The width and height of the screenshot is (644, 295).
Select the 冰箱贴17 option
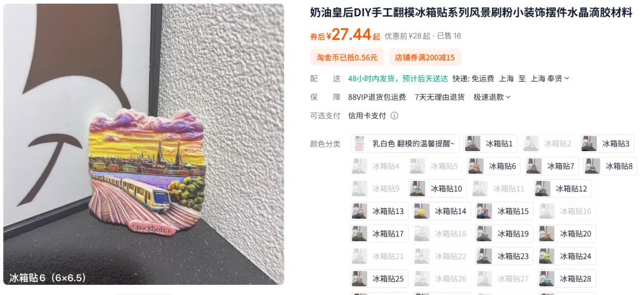tap(379, 233)
